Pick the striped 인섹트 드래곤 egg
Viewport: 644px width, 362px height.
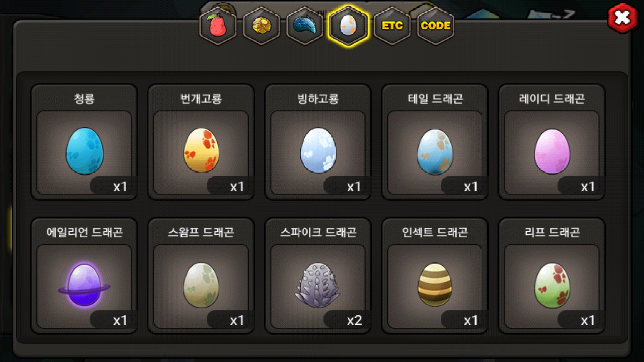[435, 285]
